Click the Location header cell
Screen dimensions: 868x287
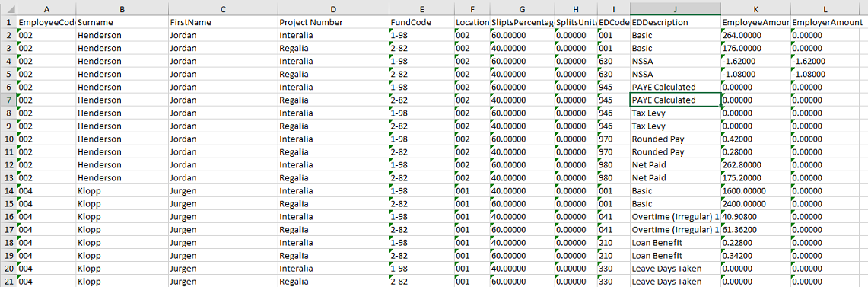pos(472,22)
